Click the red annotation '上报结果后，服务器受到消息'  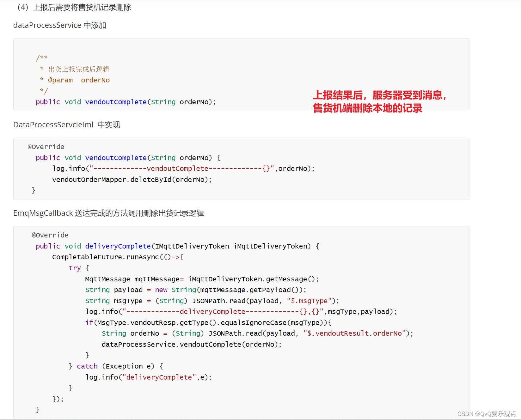(x=380, y=95)
